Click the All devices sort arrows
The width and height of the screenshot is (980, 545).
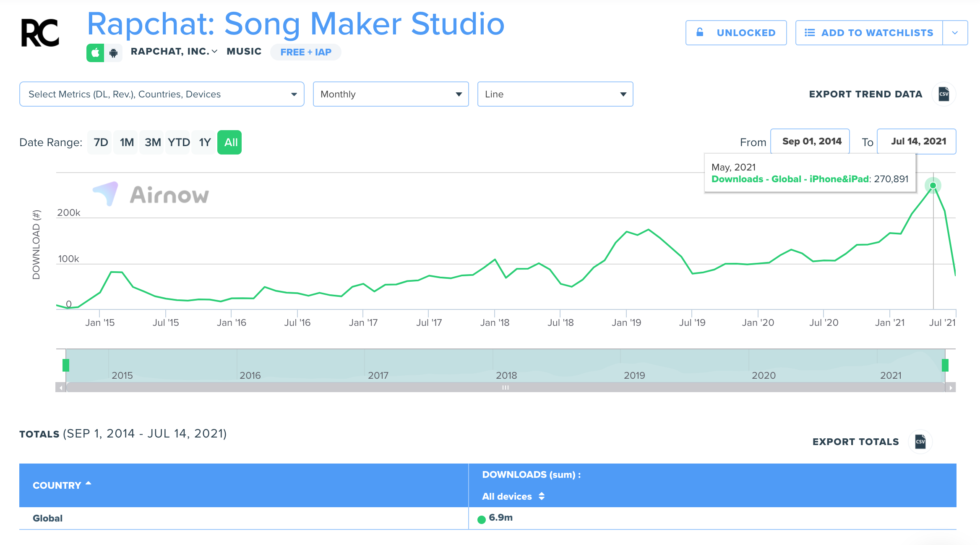point(542,496)
